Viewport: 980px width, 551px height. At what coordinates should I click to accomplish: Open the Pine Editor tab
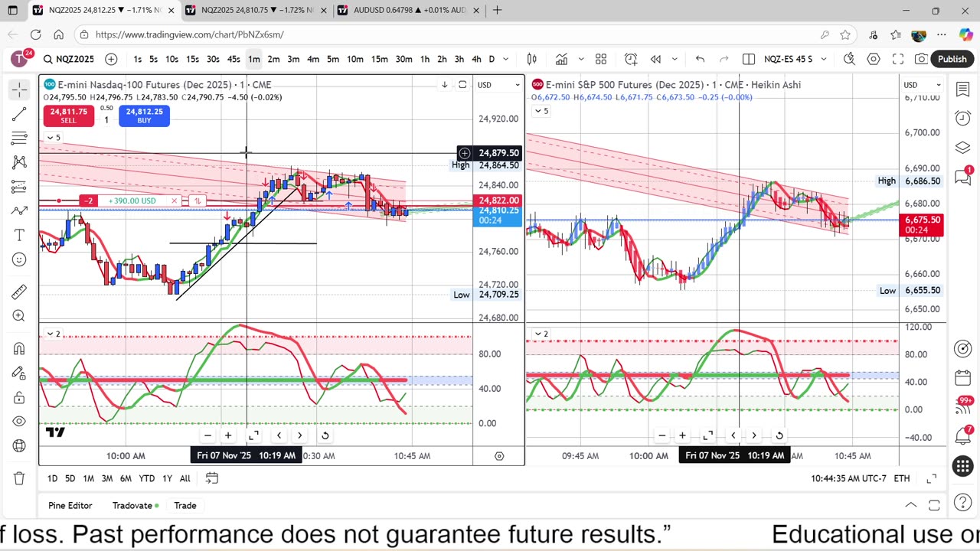70,506
